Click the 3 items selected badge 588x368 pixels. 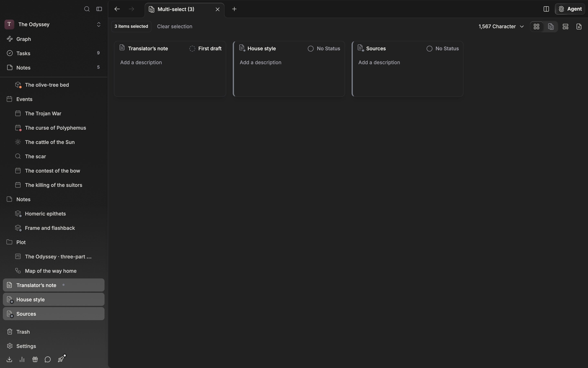[131, 27]
